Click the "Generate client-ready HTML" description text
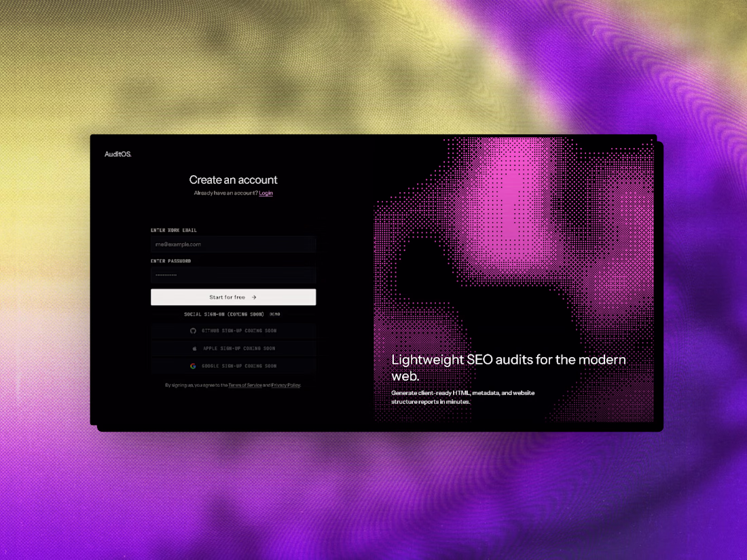The height and width of the screenshot is (560, 747). point(463,397)
